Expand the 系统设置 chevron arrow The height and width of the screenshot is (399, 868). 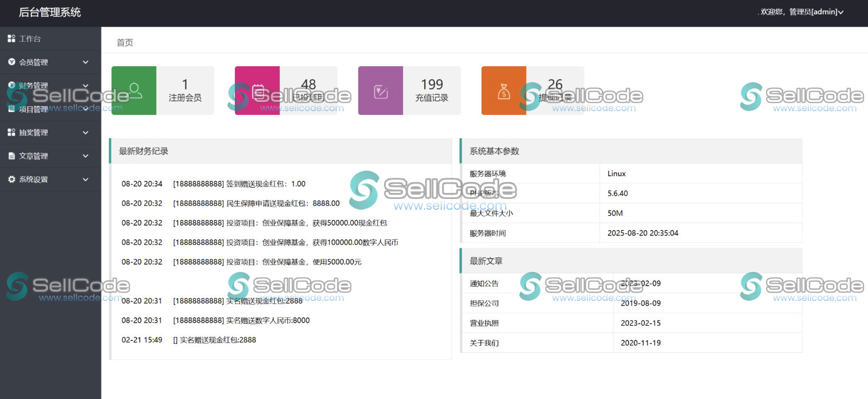click(85, 179)
